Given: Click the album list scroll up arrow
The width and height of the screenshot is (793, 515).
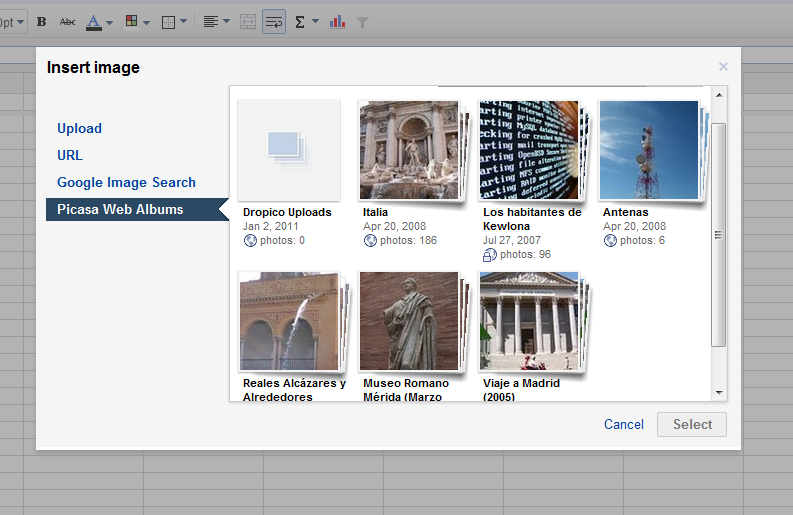Looking at the screenshot, I should click(719, 95).
